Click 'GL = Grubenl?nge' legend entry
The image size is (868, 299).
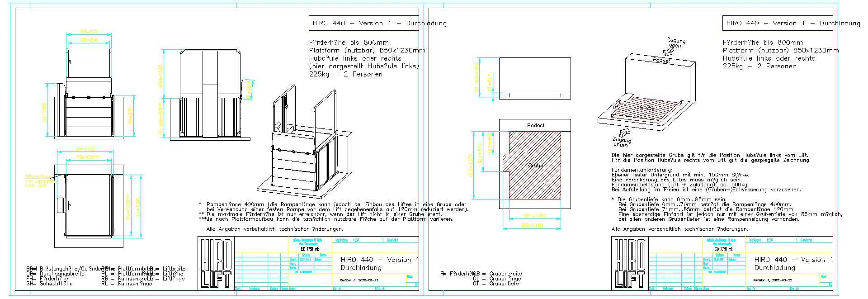click(497, 279)
